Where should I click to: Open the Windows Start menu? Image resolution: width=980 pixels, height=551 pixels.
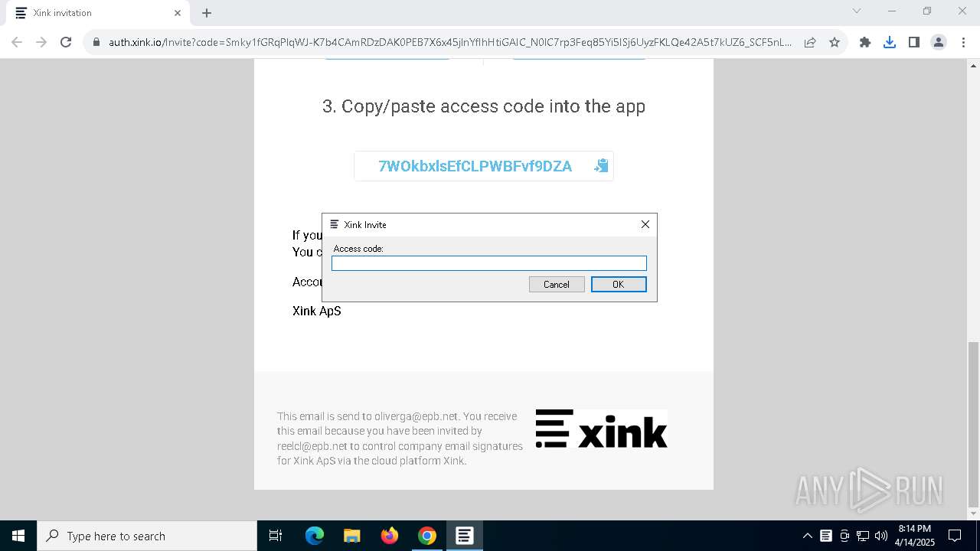[18, 536]
